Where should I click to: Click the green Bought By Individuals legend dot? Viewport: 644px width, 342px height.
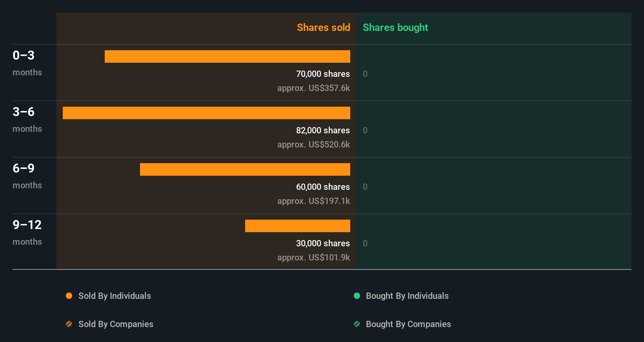pos(357,296)
